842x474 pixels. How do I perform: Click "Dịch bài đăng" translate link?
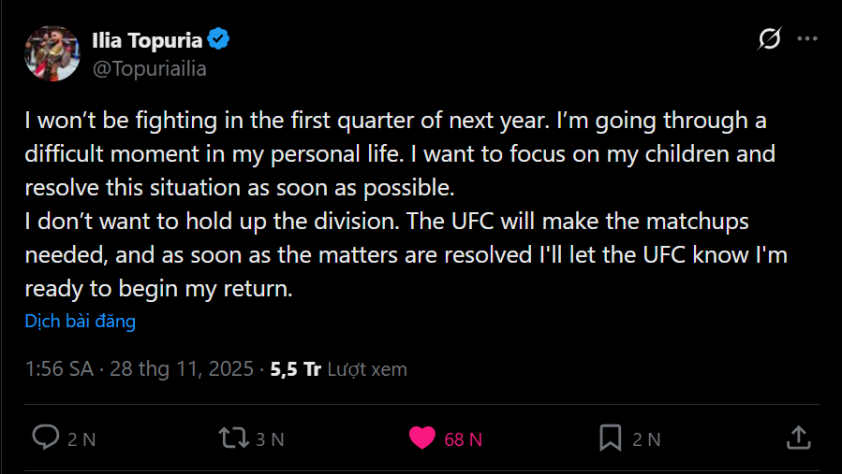click(x=80, y=322)
